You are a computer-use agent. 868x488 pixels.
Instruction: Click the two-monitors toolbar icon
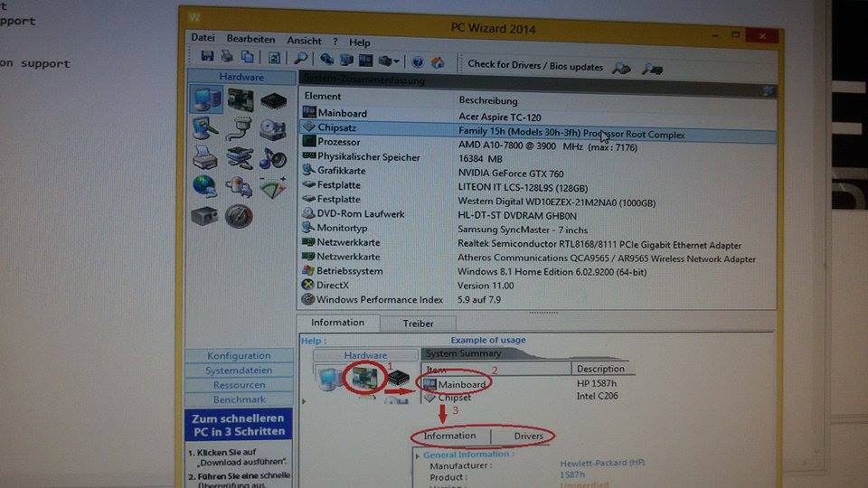click(x=346, y=60)
